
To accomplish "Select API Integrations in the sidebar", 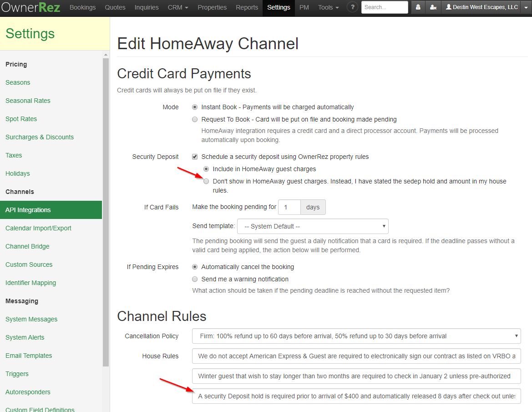I will [51, 210].
